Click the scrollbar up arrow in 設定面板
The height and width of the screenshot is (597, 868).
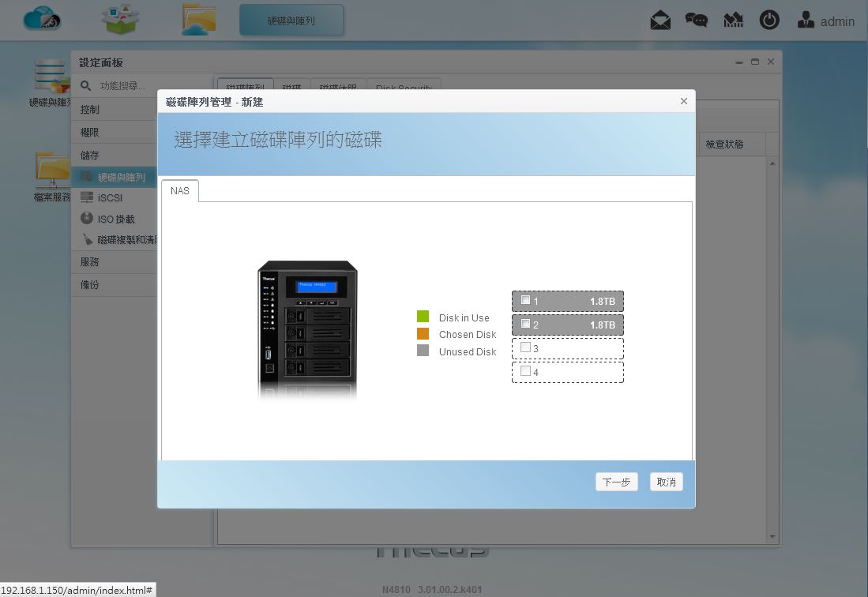772,163
